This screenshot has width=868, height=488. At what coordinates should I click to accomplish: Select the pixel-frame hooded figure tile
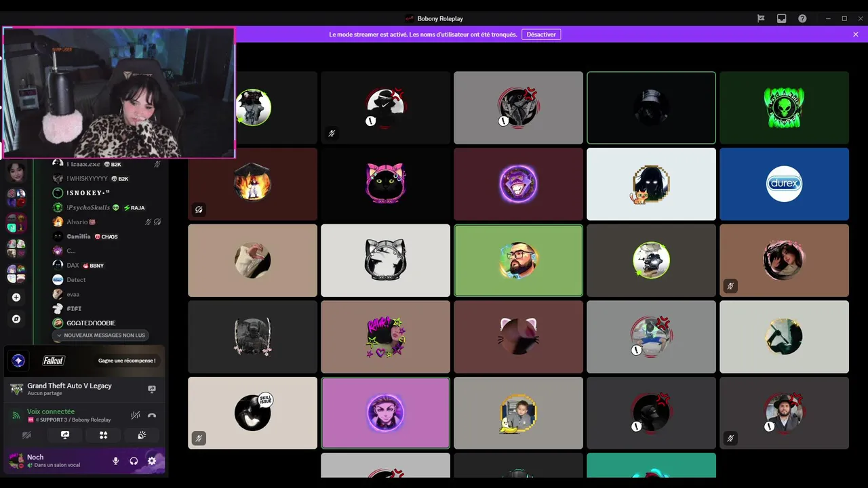coord(651,184)
